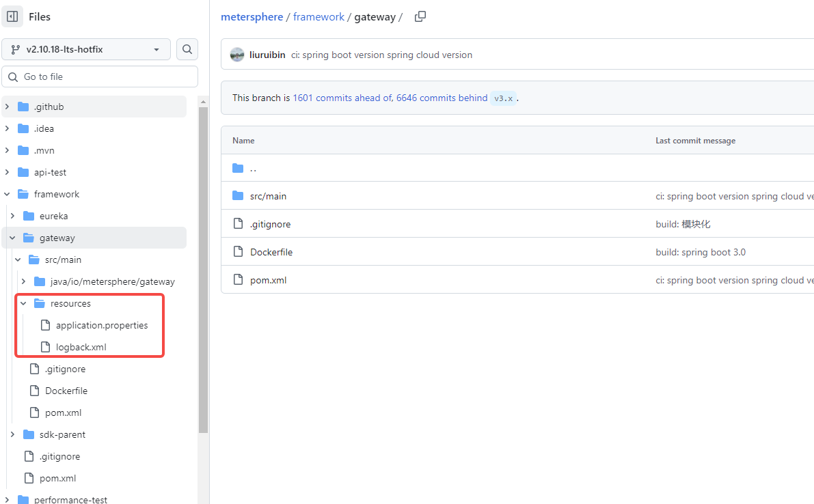This screenshot has width=814, height=504.
Task: Open framework-level pom.xml in tree
Action: tap(57, 478)
